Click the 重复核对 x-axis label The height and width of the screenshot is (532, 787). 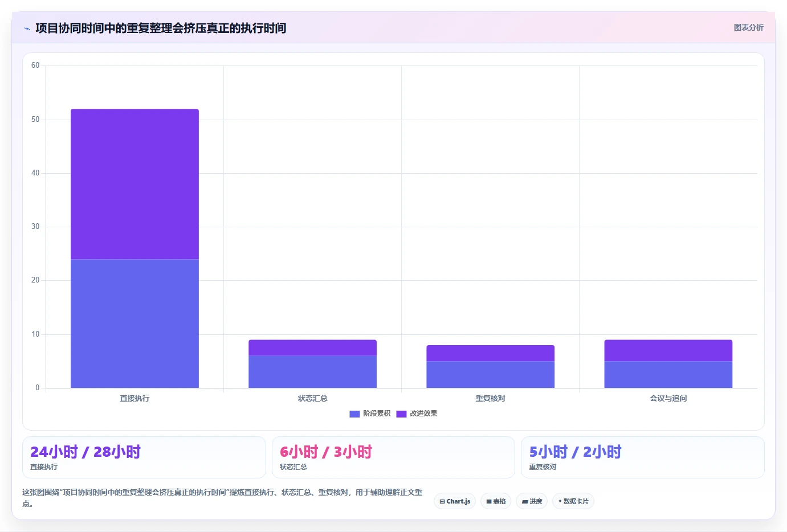[490, 398]
